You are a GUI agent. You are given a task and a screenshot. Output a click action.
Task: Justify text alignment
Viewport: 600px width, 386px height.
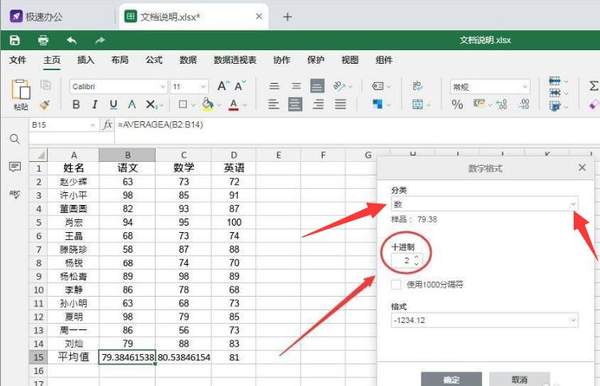[x=340, y=104]
